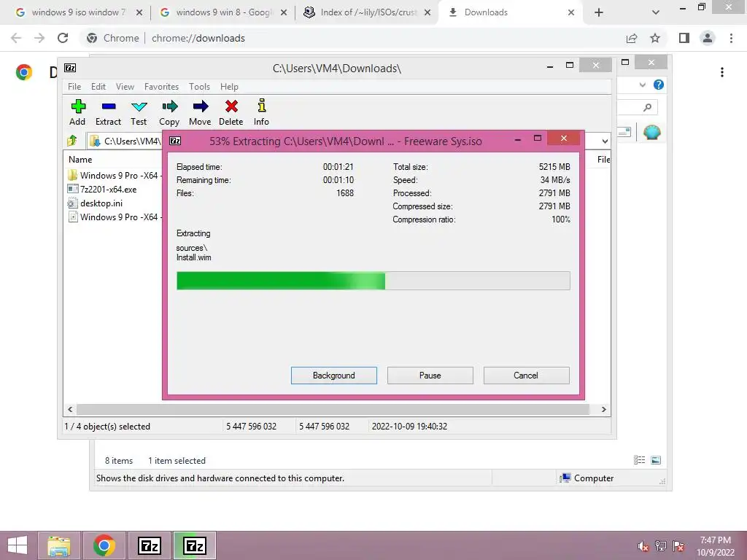Click the Chrome address bar URL

[198, 38]
